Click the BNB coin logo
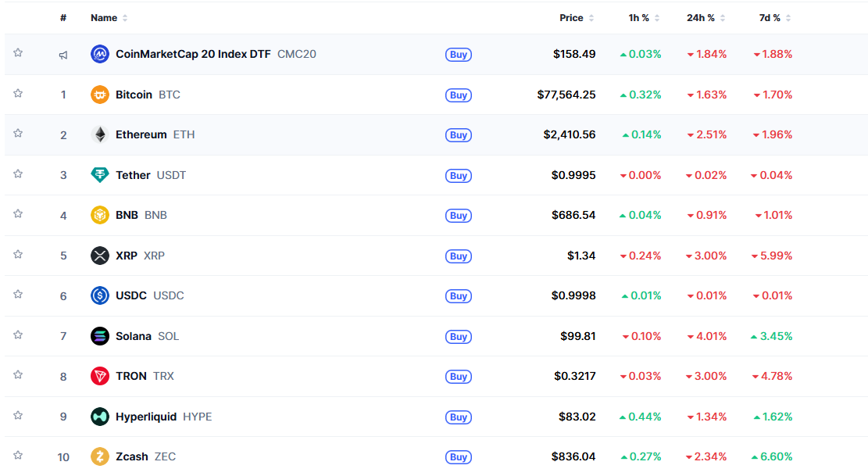The width and height of the screenshot is (868, 476). click(100, 215)
